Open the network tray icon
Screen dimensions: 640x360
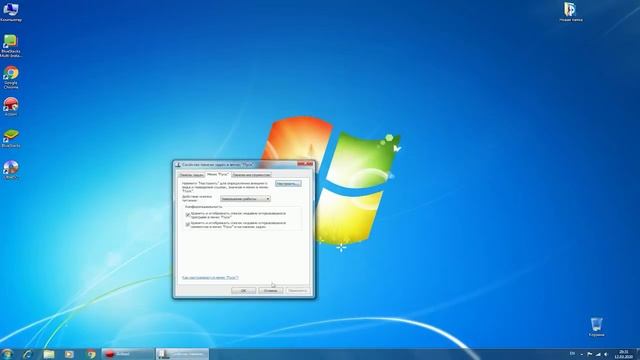(598, 354)
